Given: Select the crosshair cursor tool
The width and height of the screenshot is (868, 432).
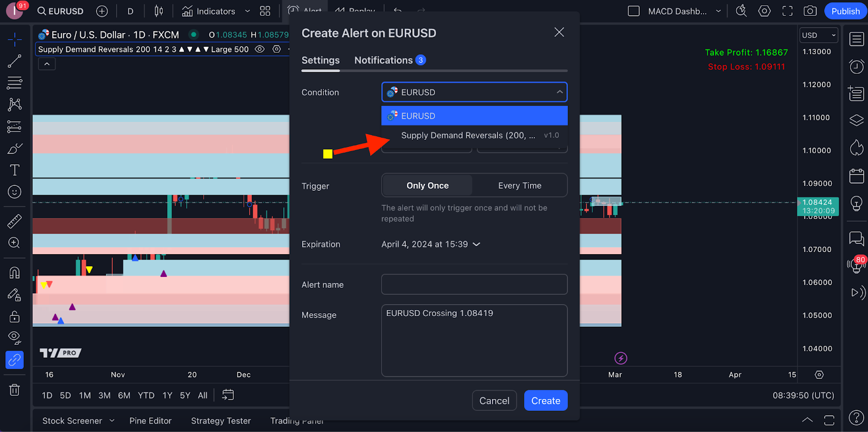Looking at the screenshot, I should pos(15,39).
